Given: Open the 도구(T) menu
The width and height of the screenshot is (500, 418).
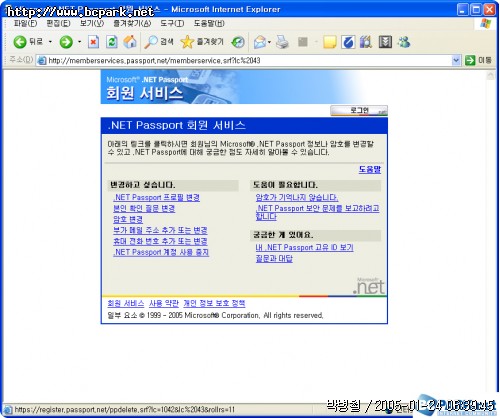Looking at the screenshot, I should (172, 23).
